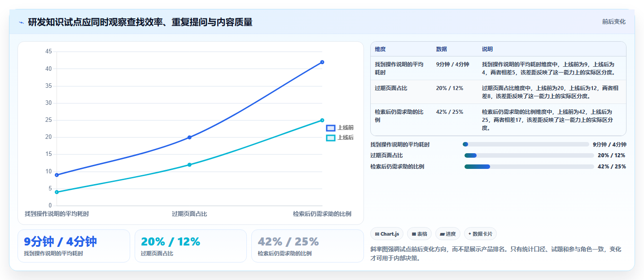The image size is (644, 280).
Task: Click the 表格 tag
Action: tap(419, 234)
